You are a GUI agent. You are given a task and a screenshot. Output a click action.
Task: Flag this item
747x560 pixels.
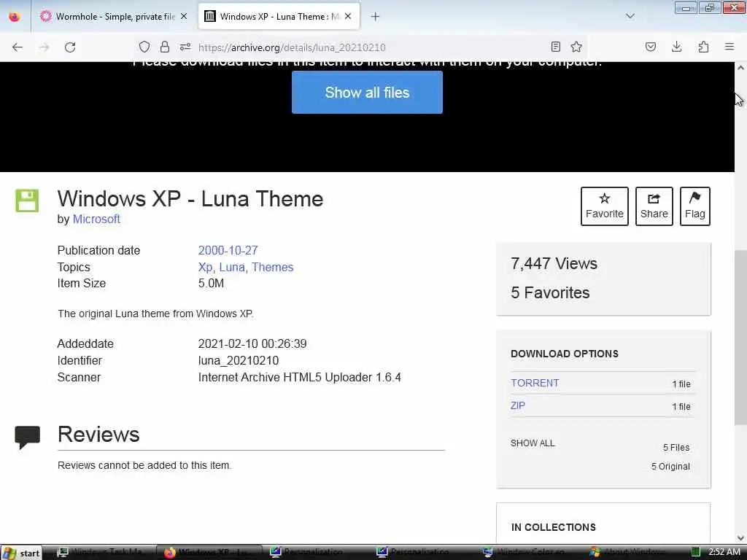point(695,206)
